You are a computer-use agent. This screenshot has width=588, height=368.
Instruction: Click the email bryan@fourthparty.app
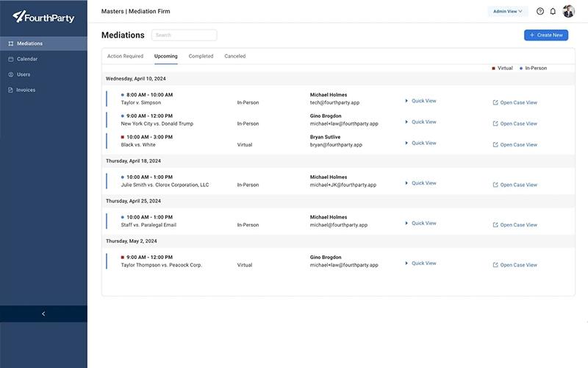coord(336,144)
